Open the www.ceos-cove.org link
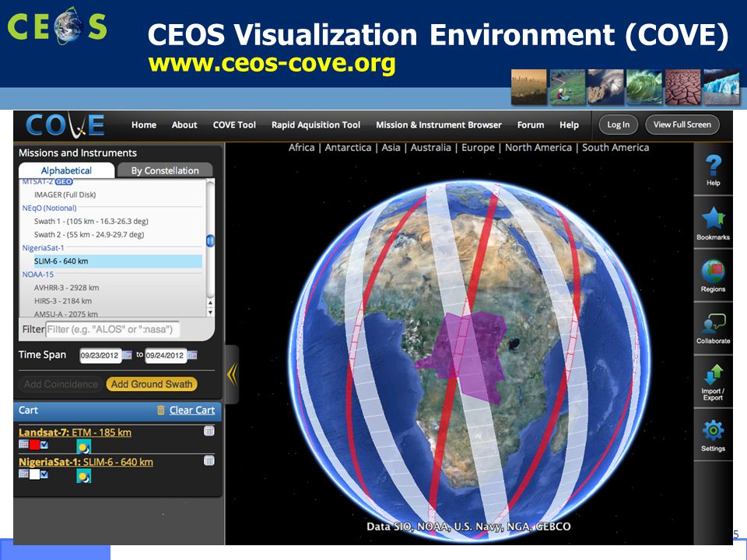The image size is (747, 560). [x=272, y=63]
